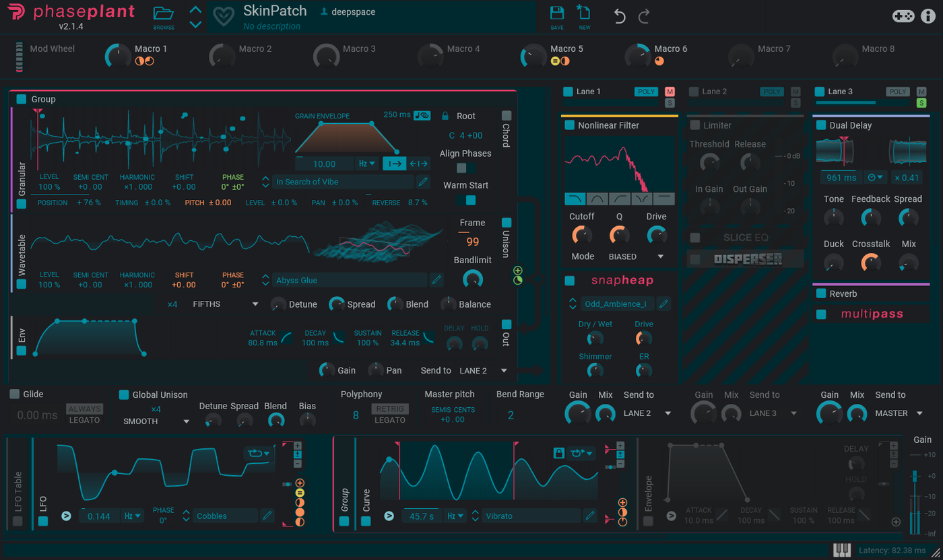Open the BIASED filter mode dropdown
943x560 pixels.
click(636, 256)
